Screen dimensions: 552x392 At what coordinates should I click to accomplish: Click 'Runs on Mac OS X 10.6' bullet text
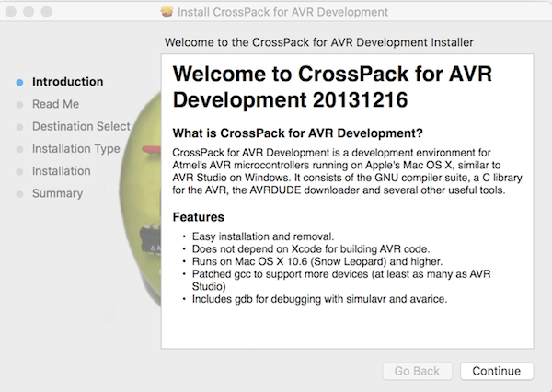[317, 261]
